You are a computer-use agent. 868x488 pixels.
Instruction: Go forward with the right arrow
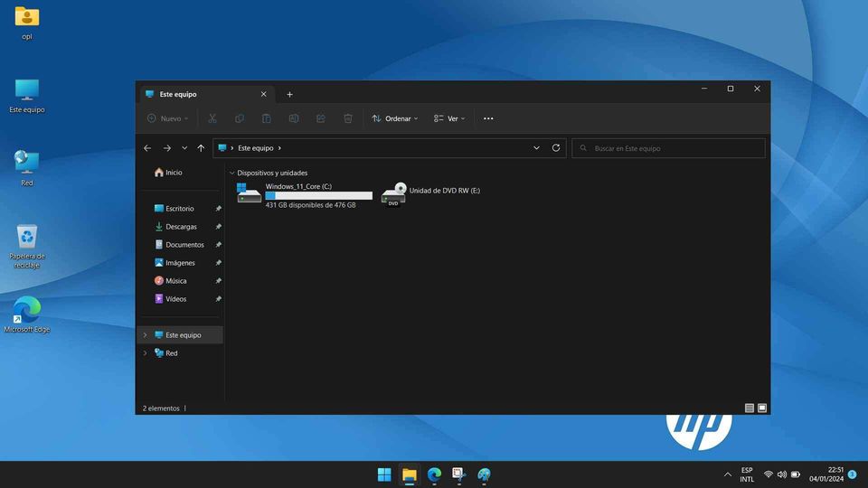point(166,148)
